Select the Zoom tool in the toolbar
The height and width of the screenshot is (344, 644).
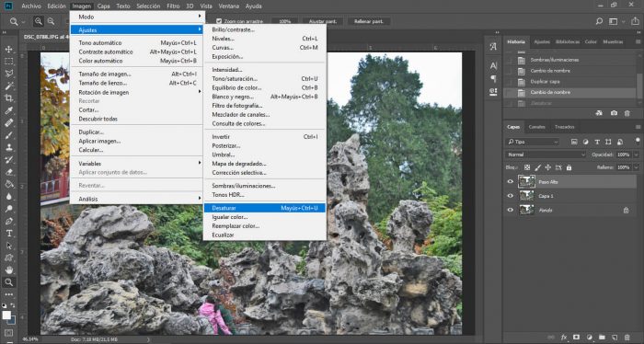click(x=8, y=282)
